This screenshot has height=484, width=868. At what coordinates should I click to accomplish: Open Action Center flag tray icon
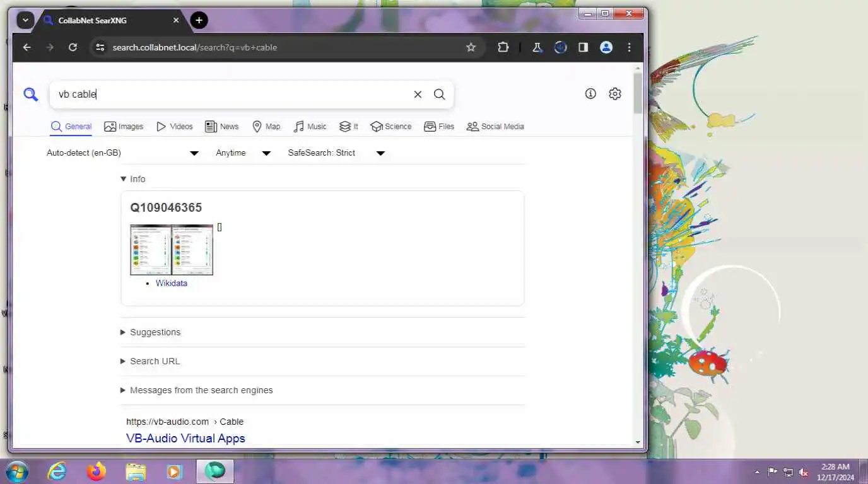[x=773, y=472]
